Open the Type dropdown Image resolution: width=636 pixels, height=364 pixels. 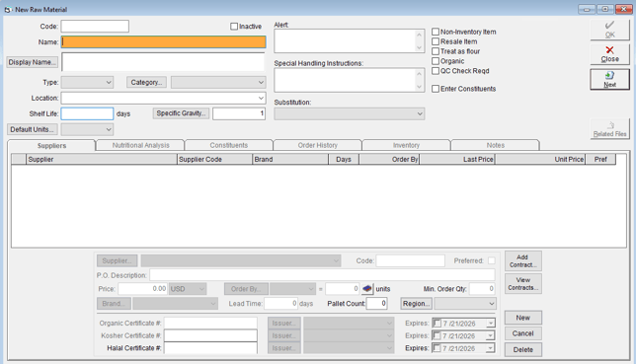[87, 82]
